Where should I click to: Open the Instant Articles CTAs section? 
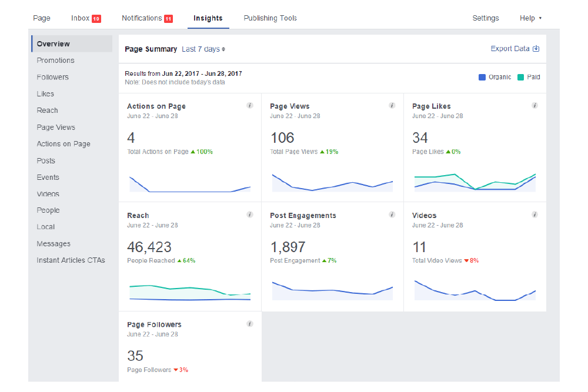pyautogui.click(x=71, y=260)
